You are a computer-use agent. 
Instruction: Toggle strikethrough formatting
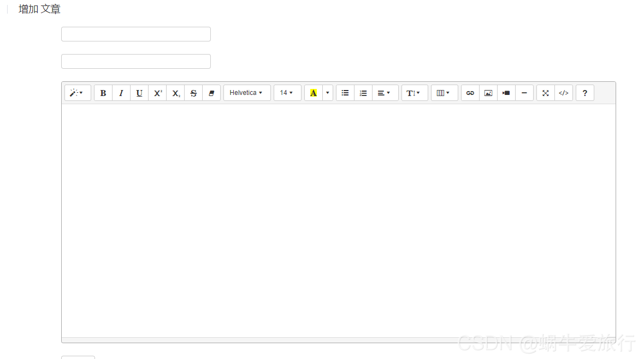pos(193,93)
